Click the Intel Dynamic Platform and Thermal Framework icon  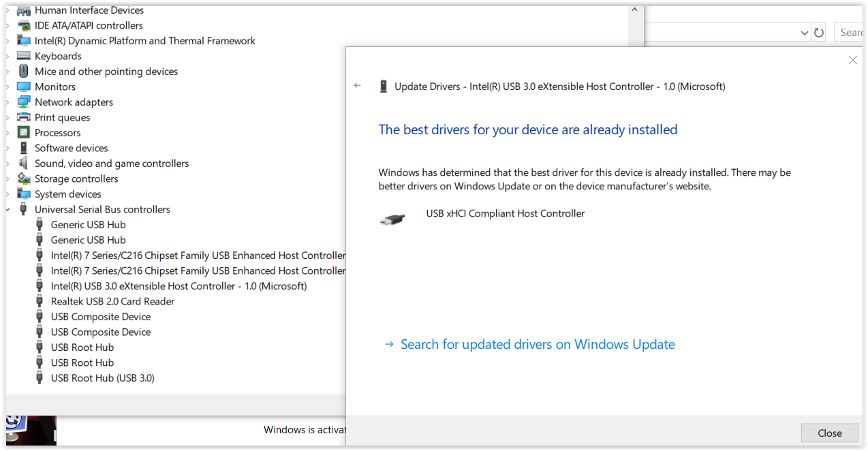coord(24,41)
